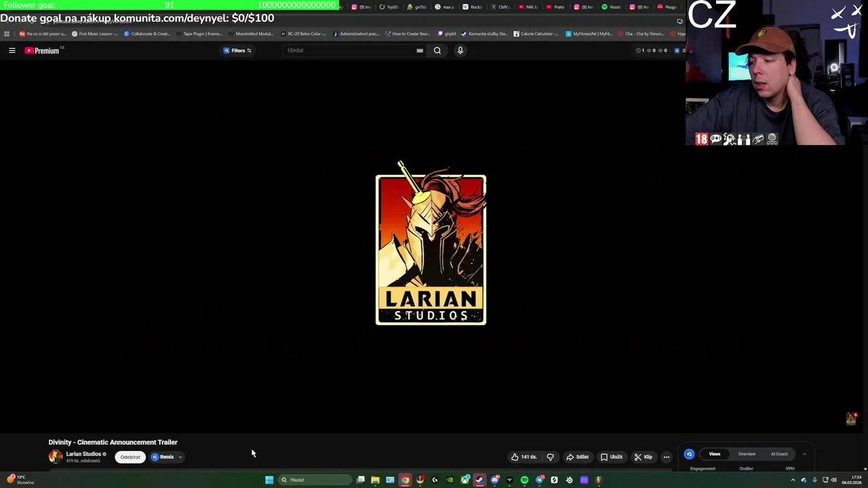
Task: Open the Calorie Calculator bookmark
Action: click(536, 33)
